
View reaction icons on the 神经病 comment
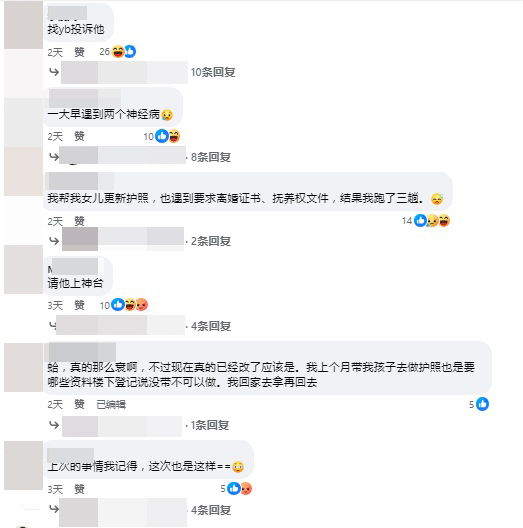pyautogui.click(x=162, y=136)
